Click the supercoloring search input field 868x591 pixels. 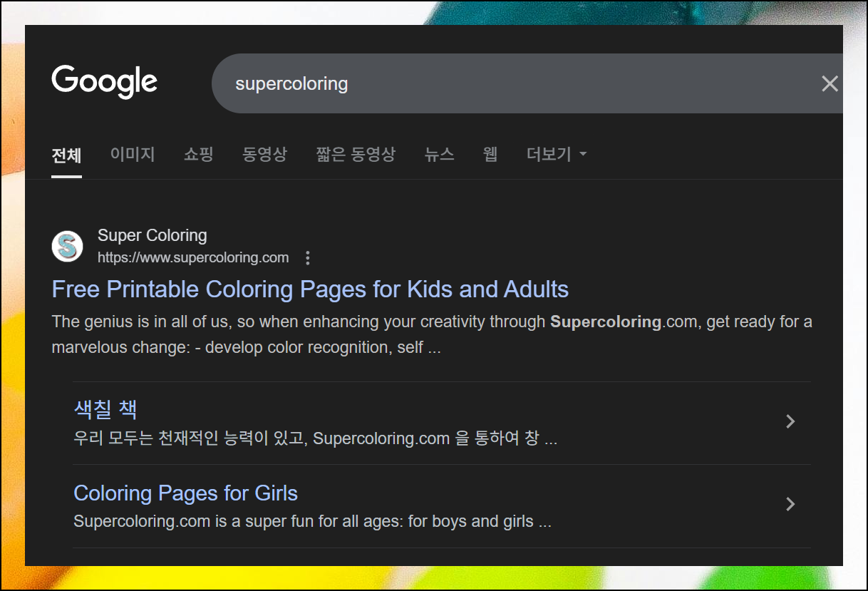click(x=527, y=83)
